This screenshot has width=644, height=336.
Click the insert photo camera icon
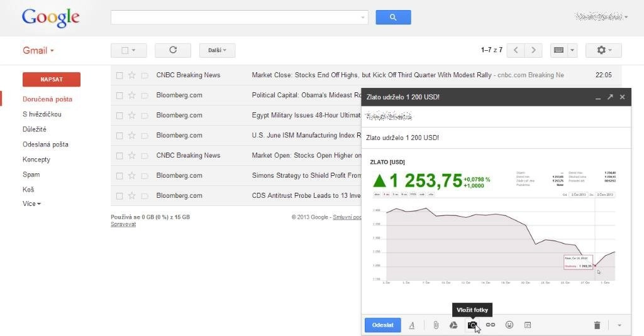(472, 325)
